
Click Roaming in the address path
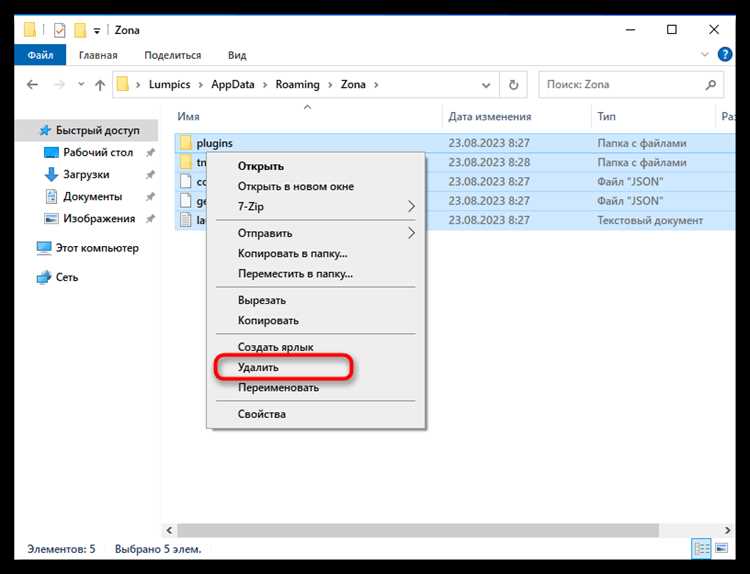[x=298, y=84]
